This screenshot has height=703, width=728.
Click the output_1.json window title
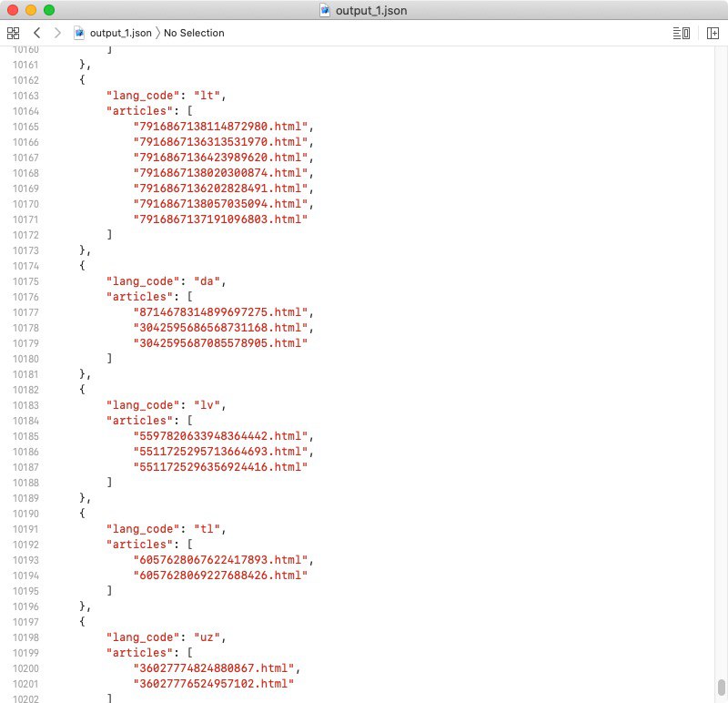(371, 10)
